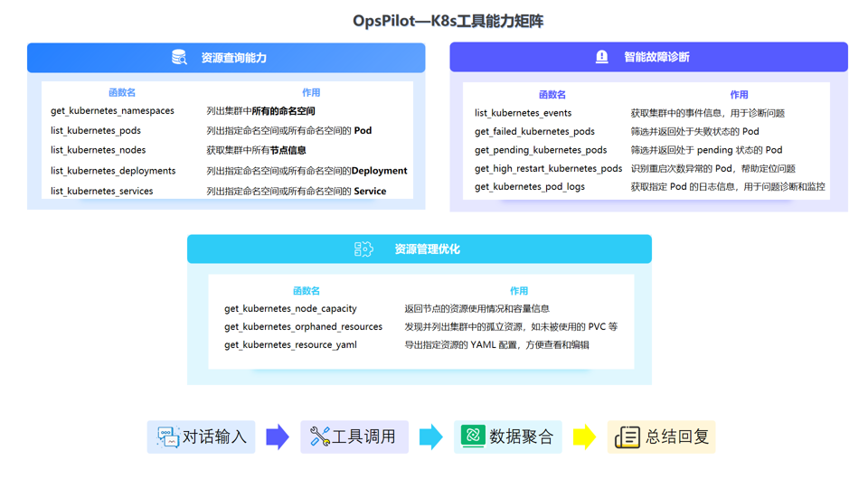
Task: Click description ending with Service
Action: pyautogui.click(x=297, y=191)
